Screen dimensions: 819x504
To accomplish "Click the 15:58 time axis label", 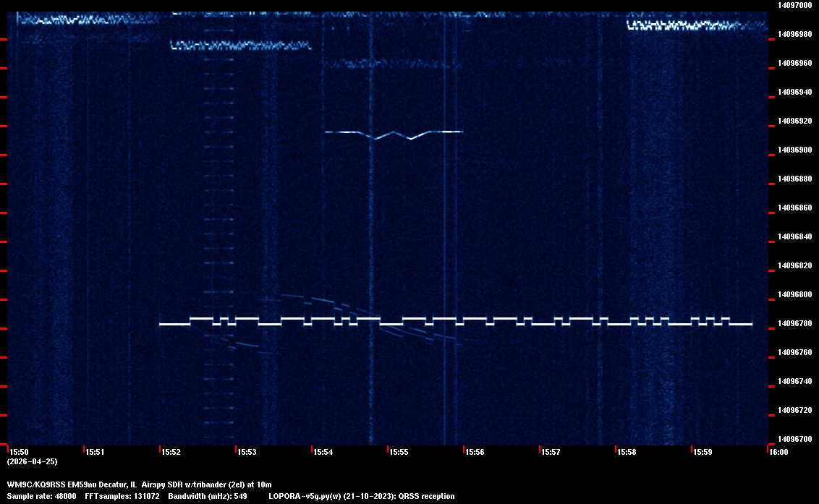I will [627, 452].
